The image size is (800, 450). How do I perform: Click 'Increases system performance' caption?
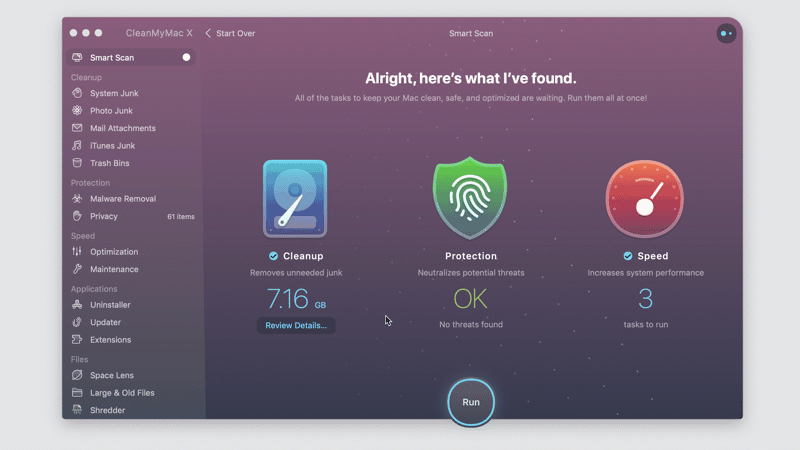pos(645,273)
